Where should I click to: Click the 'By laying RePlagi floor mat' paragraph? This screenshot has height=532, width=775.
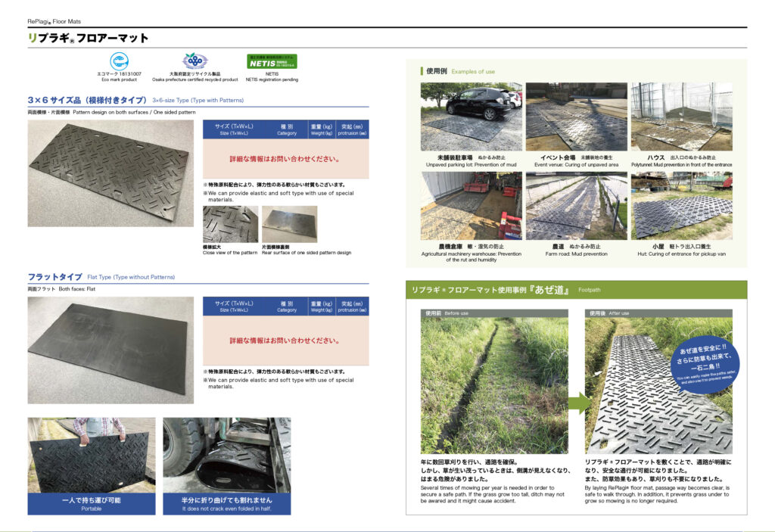pyautogui.click(x=658, y=494)
